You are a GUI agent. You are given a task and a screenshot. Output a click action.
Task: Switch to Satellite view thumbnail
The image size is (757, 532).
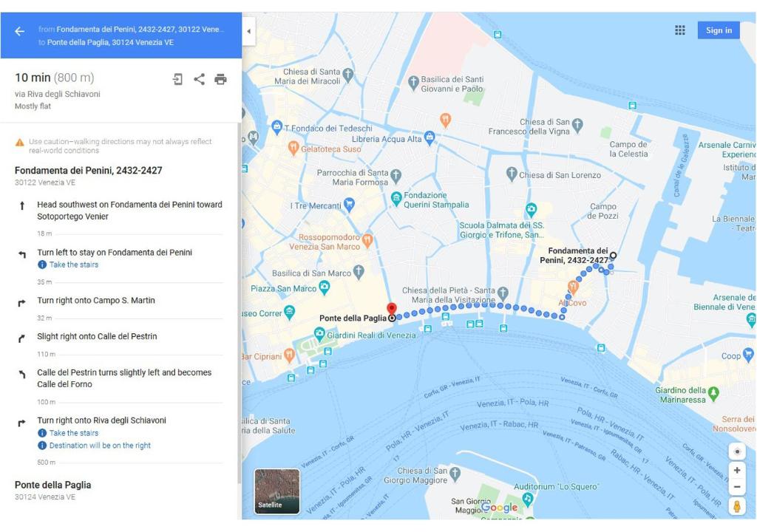point(277,491)
